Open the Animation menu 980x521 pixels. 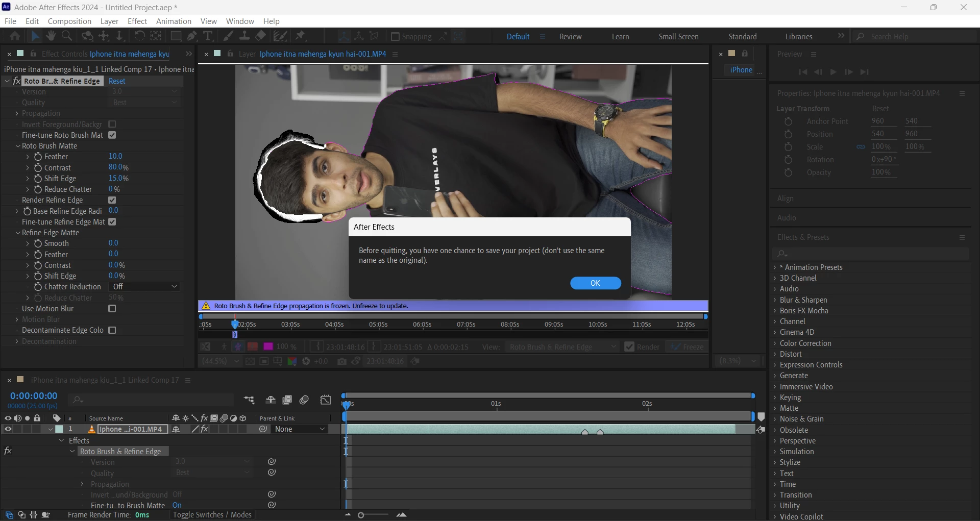pyautogui.click(x=174, y=21)
